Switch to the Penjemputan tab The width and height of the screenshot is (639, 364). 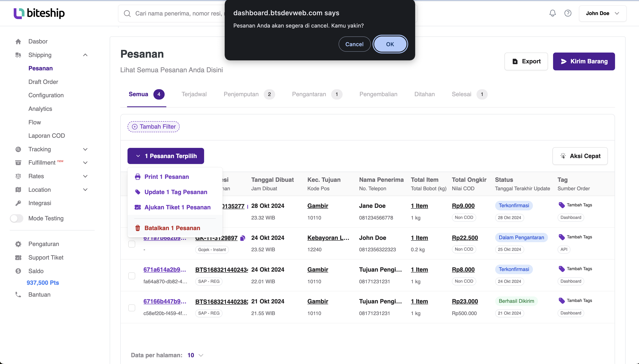(x=249, y=94)
